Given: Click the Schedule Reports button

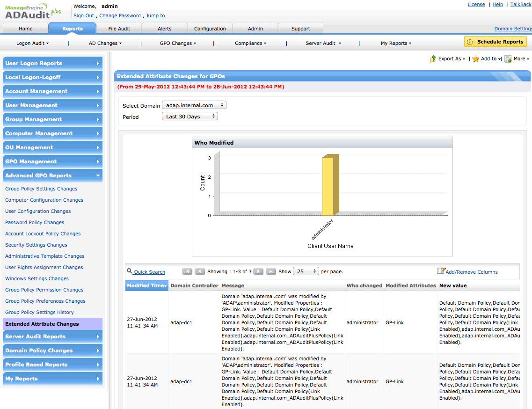Looking at the screenshot, I should point(495,42).
